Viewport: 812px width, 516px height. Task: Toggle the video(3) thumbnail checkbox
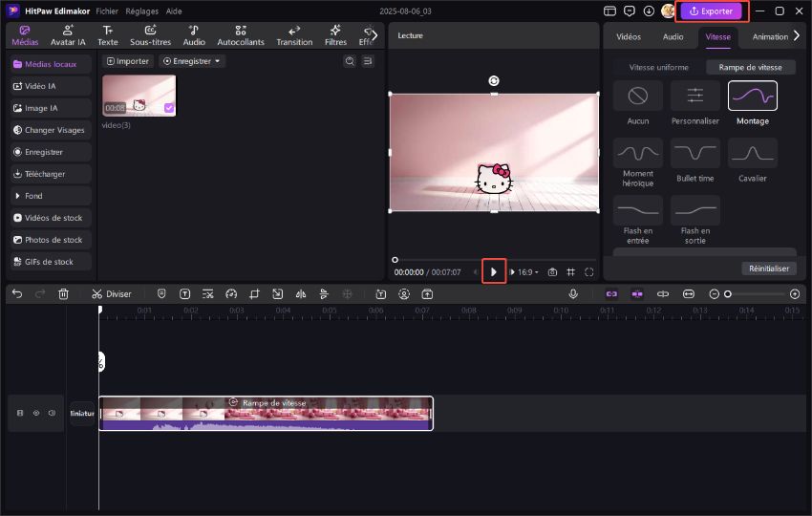click(x=169, y=108)
